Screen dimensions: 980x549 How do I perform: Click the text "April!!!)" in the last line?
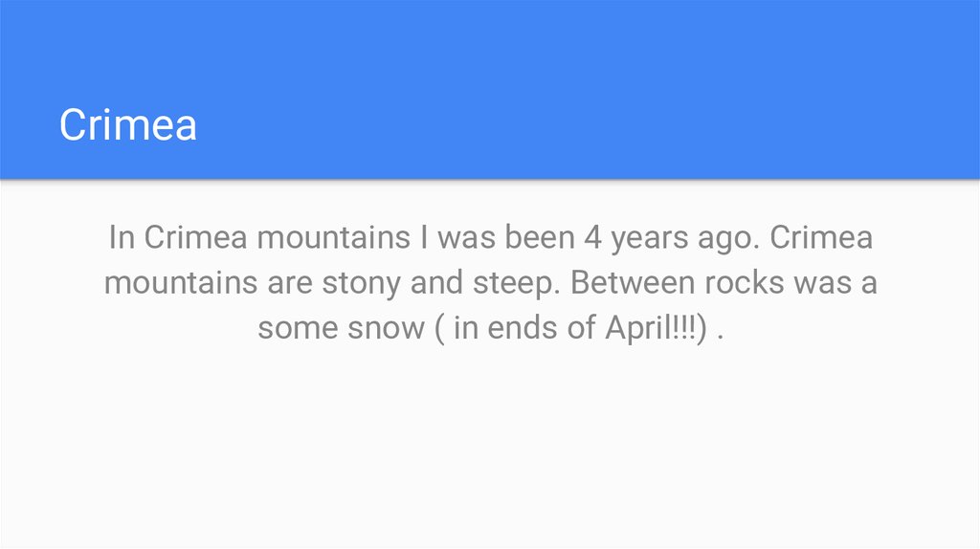coord(656,329)
